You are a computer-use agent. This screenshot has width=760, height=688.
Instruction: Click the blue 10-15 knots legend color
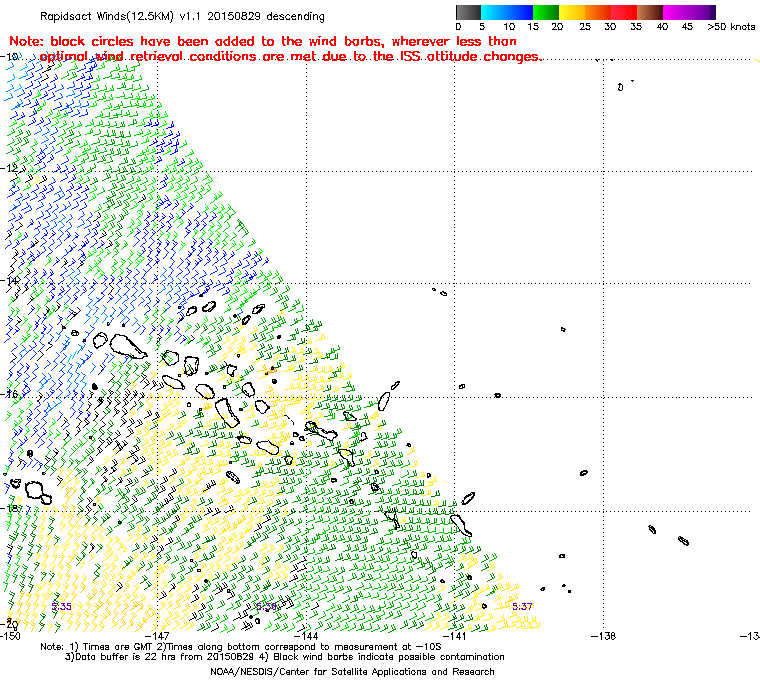pyautogui.click(x=520, y=12)
